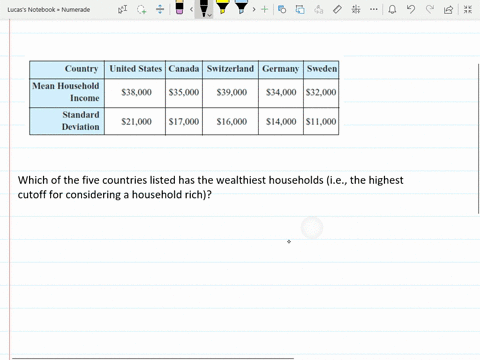Select the yellow highlighter

click(222, 7)
